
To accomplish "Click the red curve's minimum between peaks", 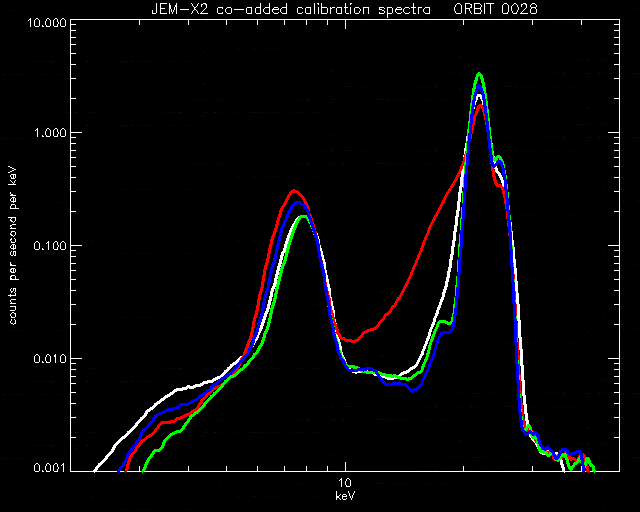I will coord(353,341).
